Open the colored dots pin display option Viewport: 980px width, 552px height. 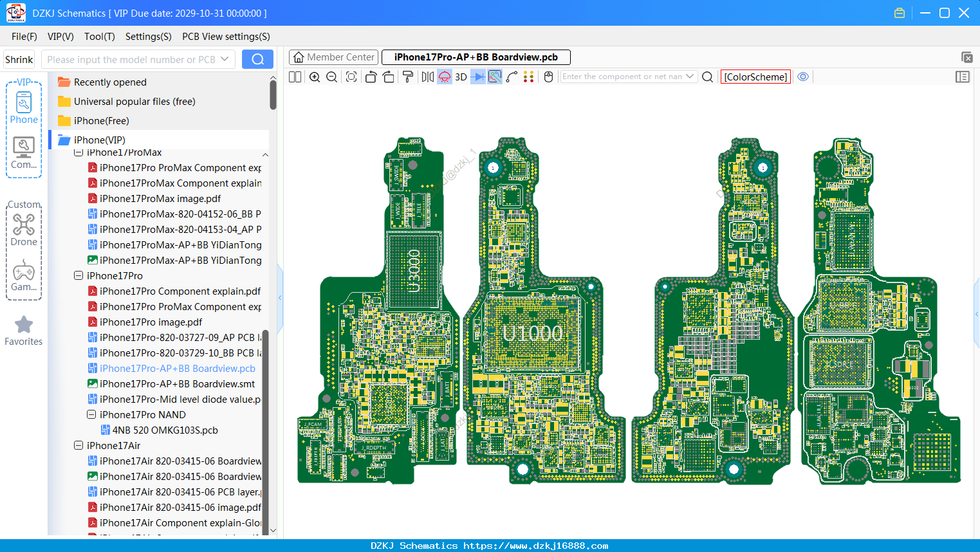click(x=529, y=77)
